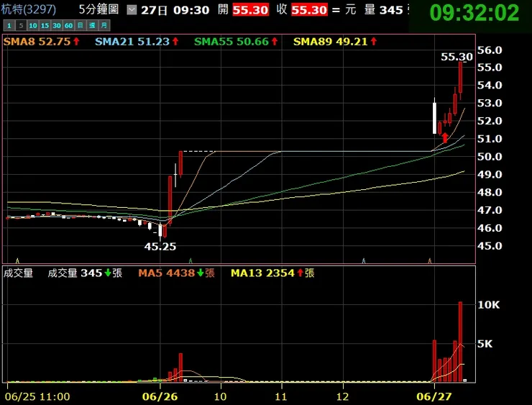Click the red candle topping at 50.3 on 06/26
The height and width of the screenshot is (405, 532).
[180, 163]
